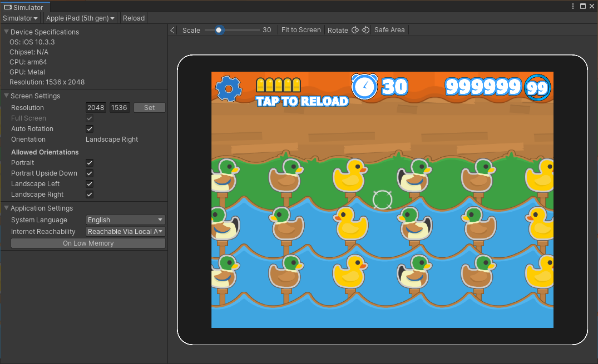Uncheck the Portrait orientation checkbox

pos(90,163)
